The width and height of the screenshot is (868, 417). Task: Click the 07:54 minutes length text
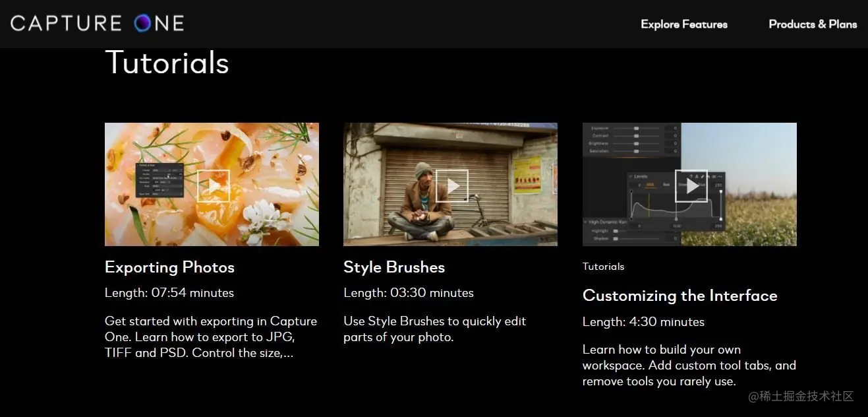click(x=169, y=292)
